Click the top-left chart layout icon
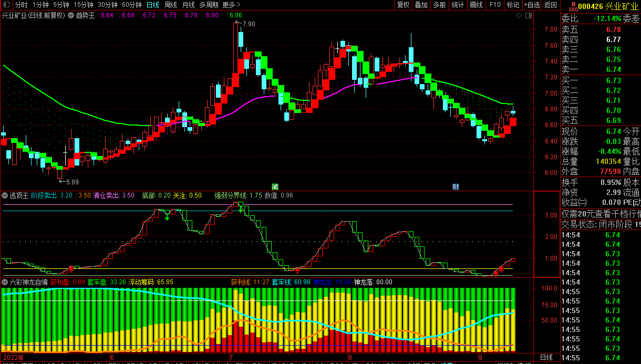The height and width of the screenshot is (364, 641). coord(6,5)
